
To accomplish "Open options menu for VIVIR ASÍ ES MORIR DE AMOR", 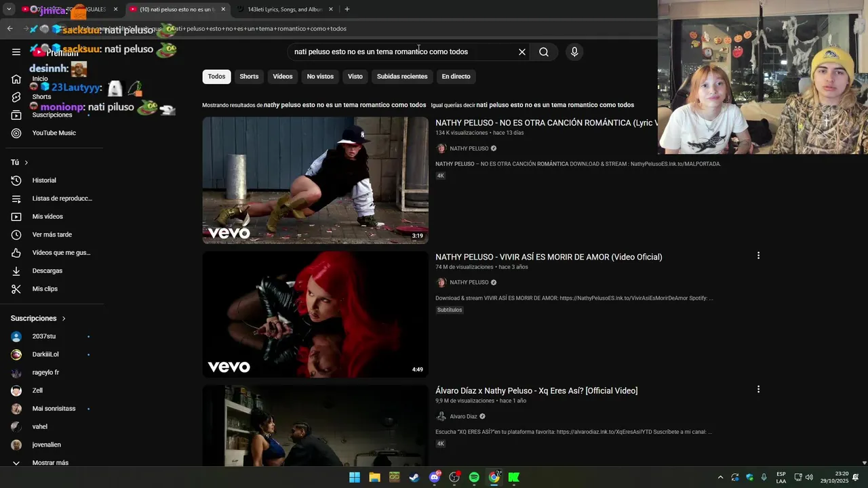I will tap(758, 256).
